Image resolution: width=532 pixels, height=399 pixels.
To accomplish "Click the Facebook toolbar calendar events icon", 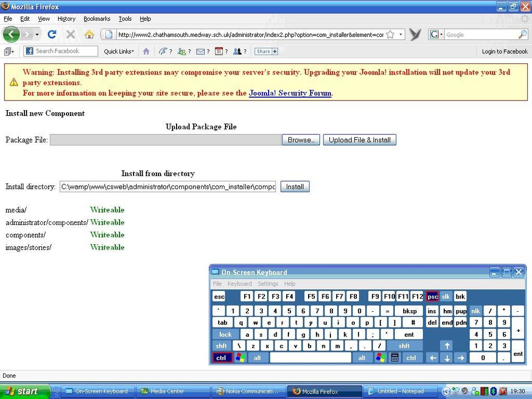I will (x=219, y=51).
